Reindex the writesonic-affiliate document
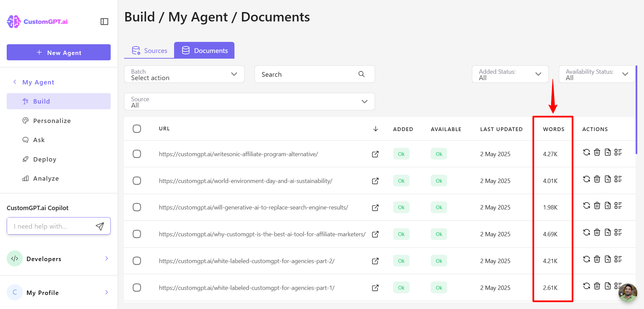Screen dimensions: 644x309 [587, 152]
